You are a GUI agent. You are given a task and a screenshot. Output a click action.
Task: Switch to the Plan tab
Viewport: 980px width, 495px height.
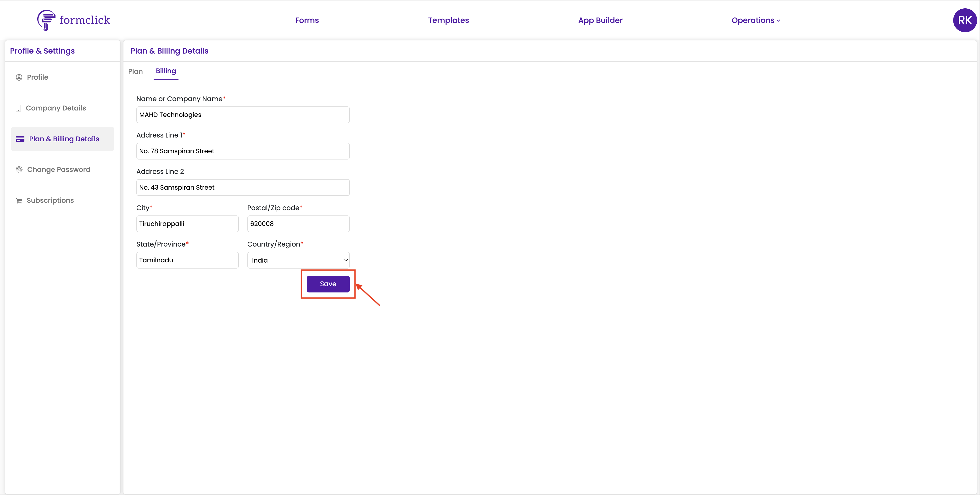click(x=135, y=71)
